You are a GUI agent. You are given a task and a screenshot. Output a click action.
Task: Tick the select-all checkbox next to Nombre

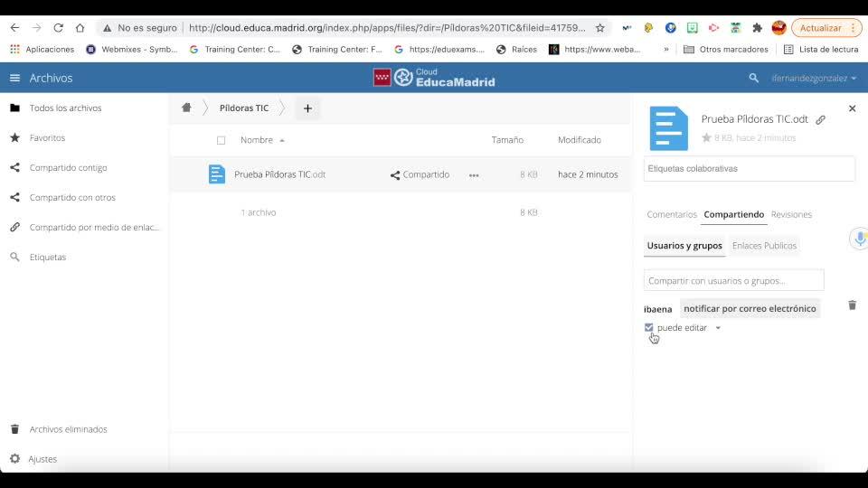221,141
